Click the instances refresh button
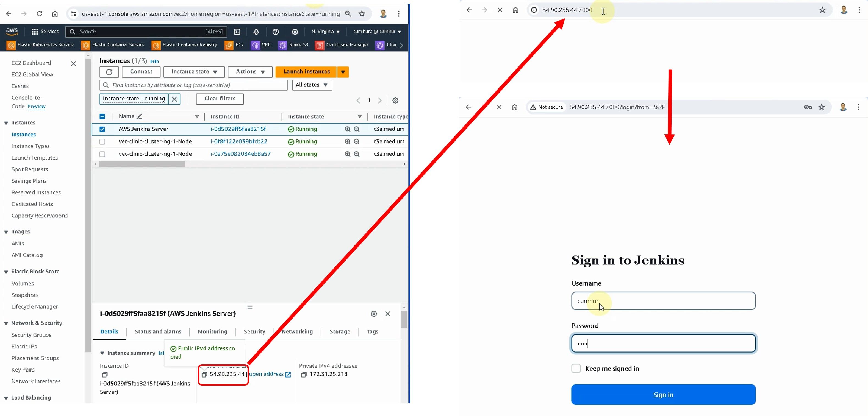This screenshot has height=416, width=868. 109,72
